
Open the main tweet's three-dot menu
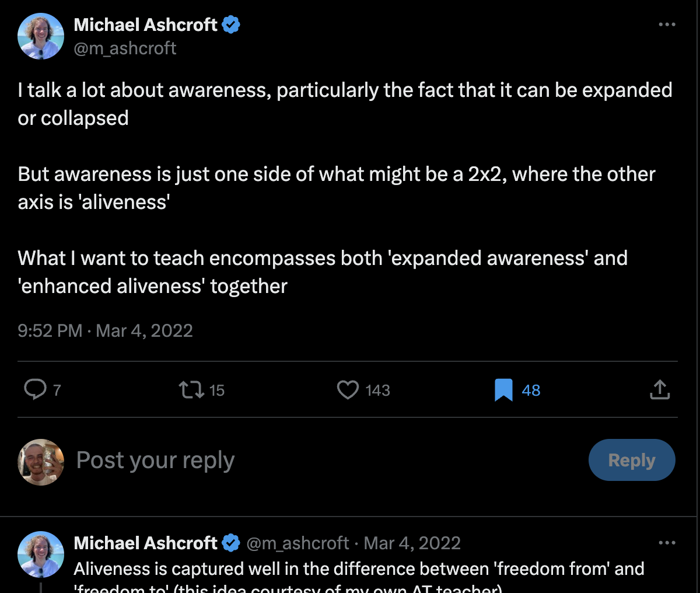coord(667,25)
